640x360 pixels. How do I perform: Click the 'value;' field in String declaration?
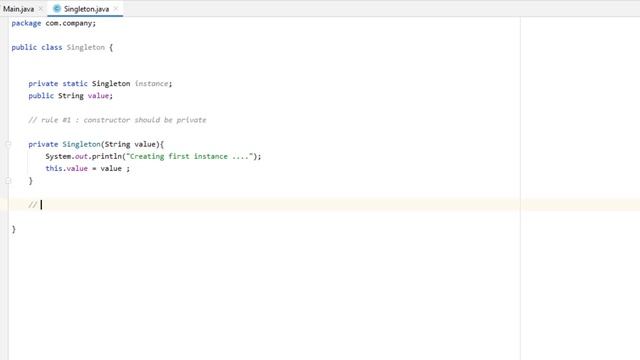[100, 96]
